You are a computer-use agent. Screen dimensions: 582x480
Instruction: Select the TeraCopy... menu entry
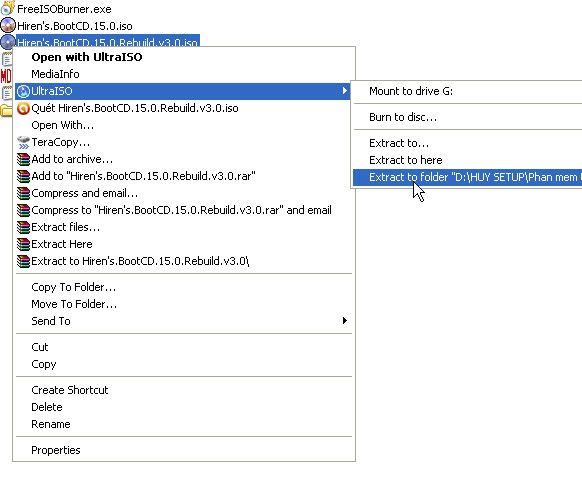183,142
